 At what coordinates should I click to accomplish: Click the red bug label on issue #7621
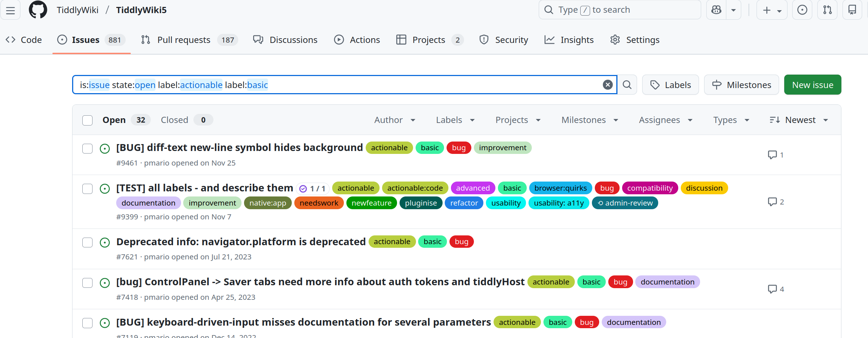pos(461,242)
